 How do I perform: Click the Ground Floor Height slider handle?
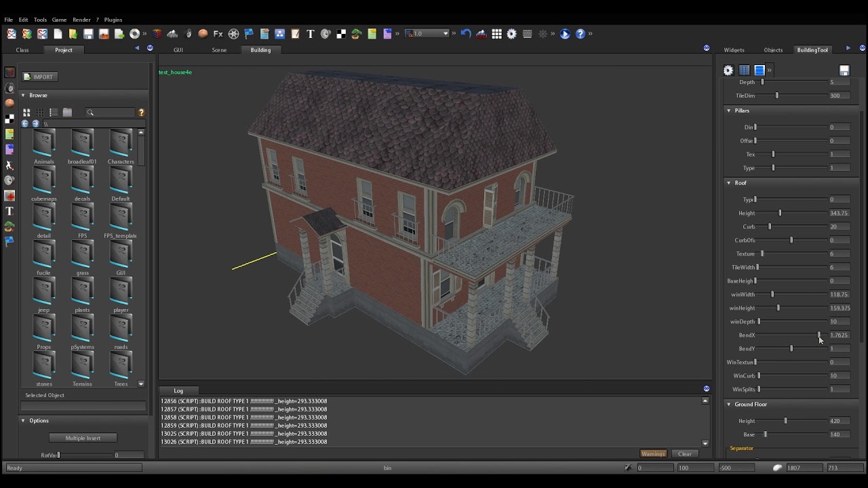pos(785,421)
